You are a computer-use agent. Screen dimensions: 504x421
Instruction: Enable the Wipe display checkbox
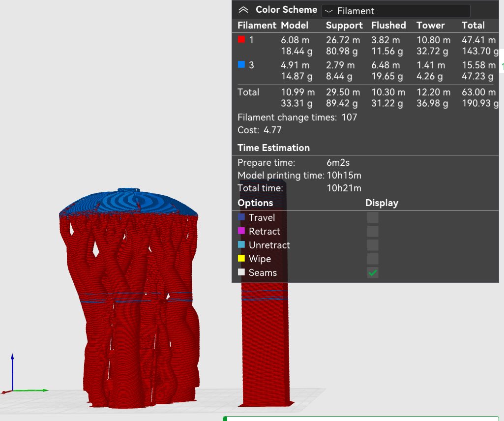coord(372,258)
